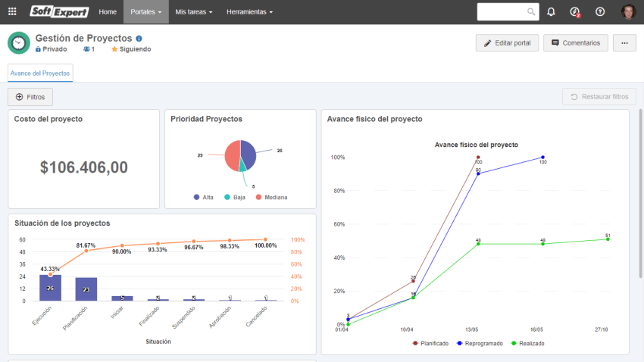Expand the Portales dropdown menu
Viewport: 644px width, 362px height.
146,12
